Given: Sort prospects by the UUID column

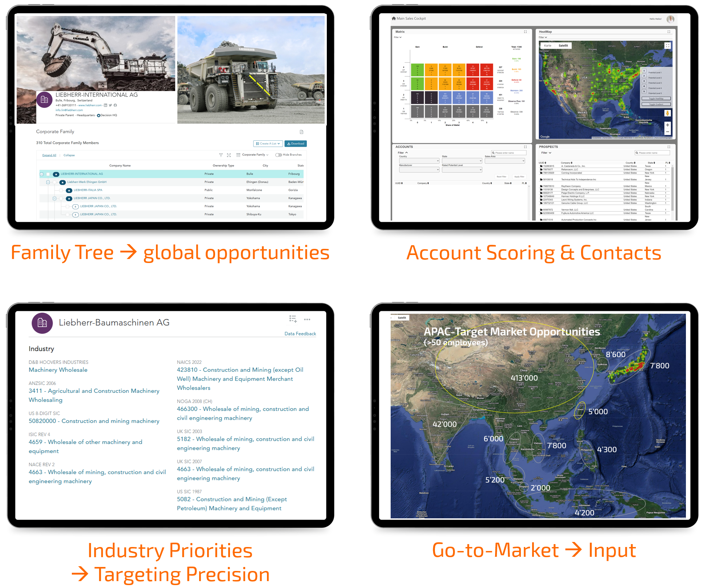Looking at the screenshot, I should click(x=542, y=163).
